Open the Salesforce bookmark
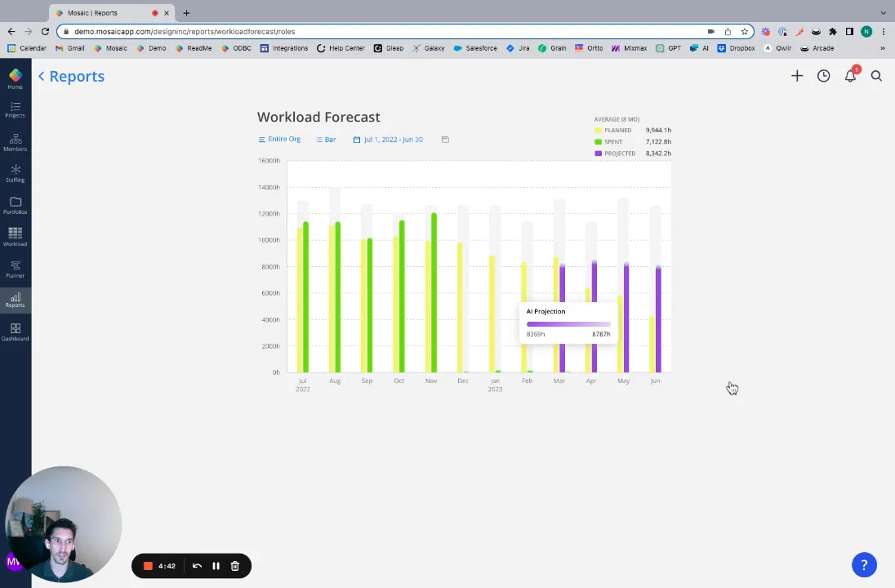This screenshot has width=895, height=588. (475, 48)
